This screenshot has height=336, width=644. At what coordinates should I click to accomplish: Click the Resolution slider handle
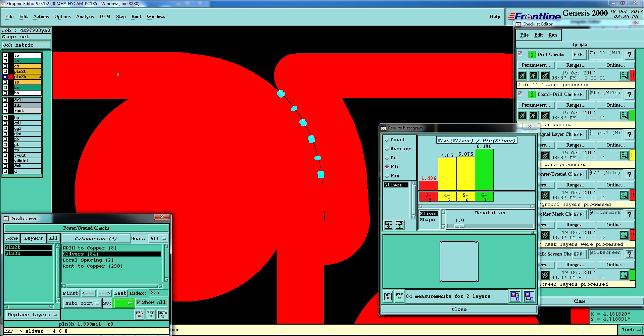(x=459, y=226)
